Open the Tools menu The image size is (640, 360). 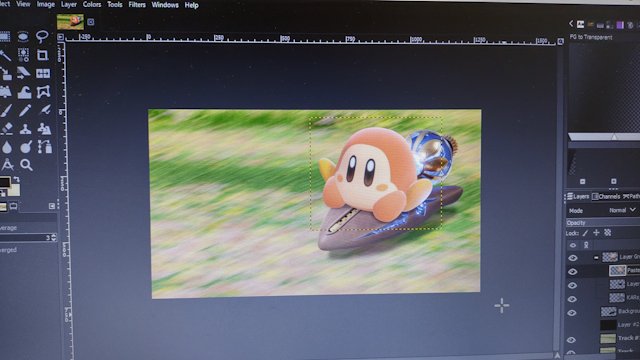pyautogui.click(x=115, y=5)
